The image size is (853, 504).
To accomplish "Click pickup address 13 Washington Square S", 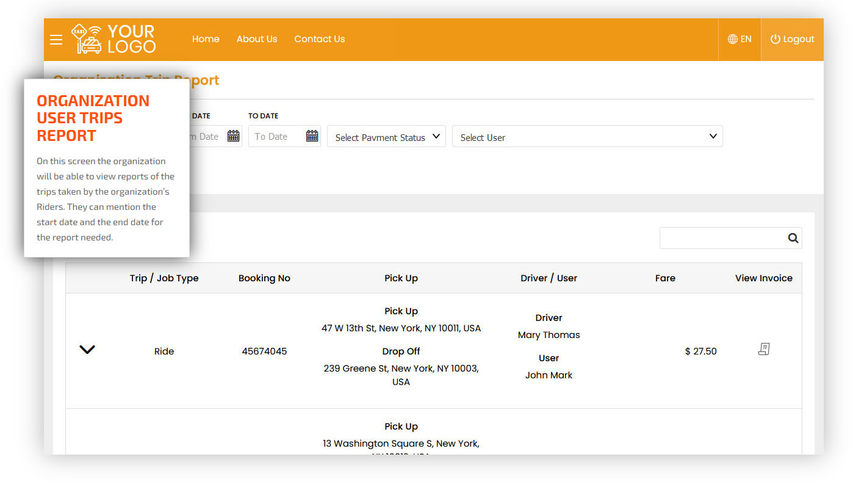I will coord(401,448).
